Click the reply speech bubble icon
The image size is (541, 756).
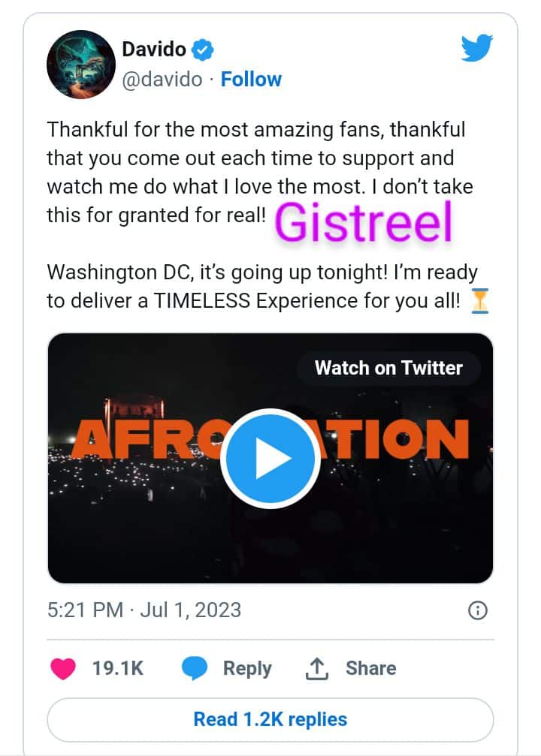195,668
